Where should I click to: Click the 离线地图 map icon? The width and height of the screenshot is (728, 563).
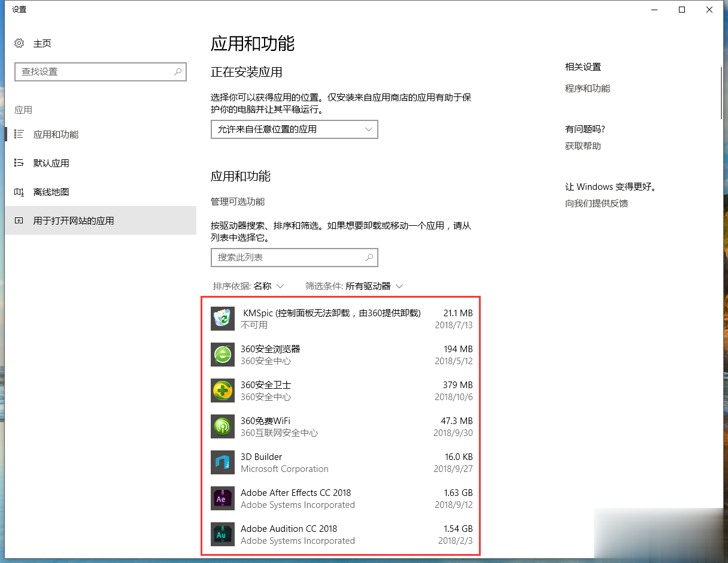click(x=19, y=192)
